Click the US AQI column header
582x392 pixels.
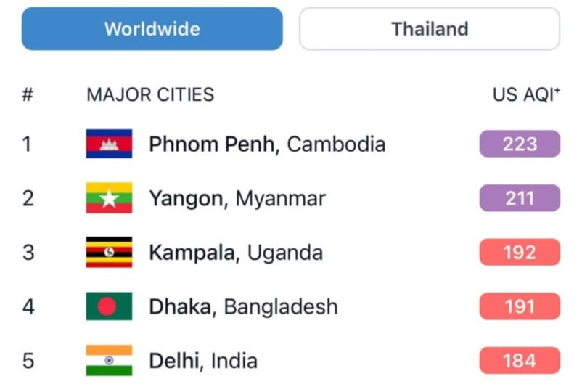[526, 94]
